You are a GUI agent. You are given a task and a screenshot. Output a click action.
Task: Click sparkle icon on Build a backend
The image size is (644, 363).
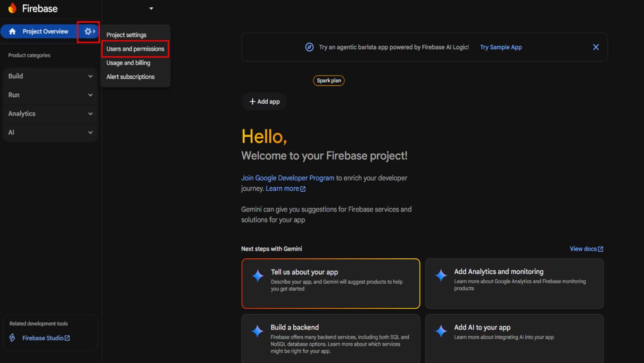coord(257,331)
